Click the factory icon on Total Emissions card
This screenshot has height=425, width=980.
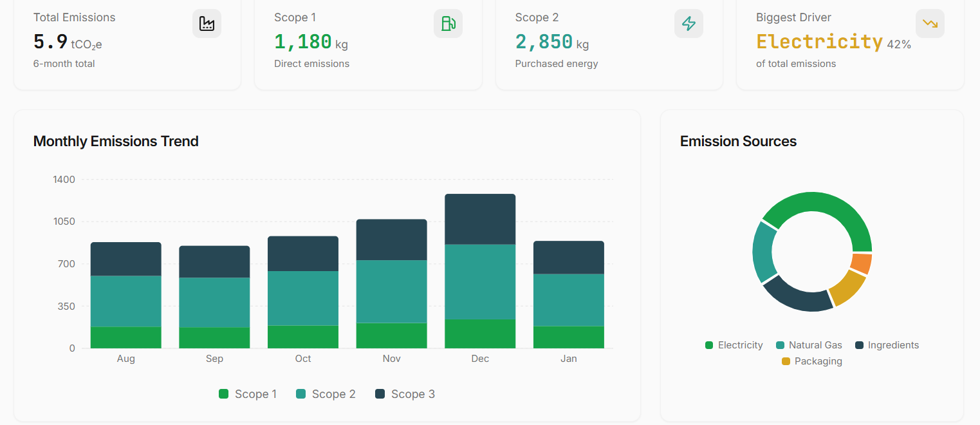(207, 23)
